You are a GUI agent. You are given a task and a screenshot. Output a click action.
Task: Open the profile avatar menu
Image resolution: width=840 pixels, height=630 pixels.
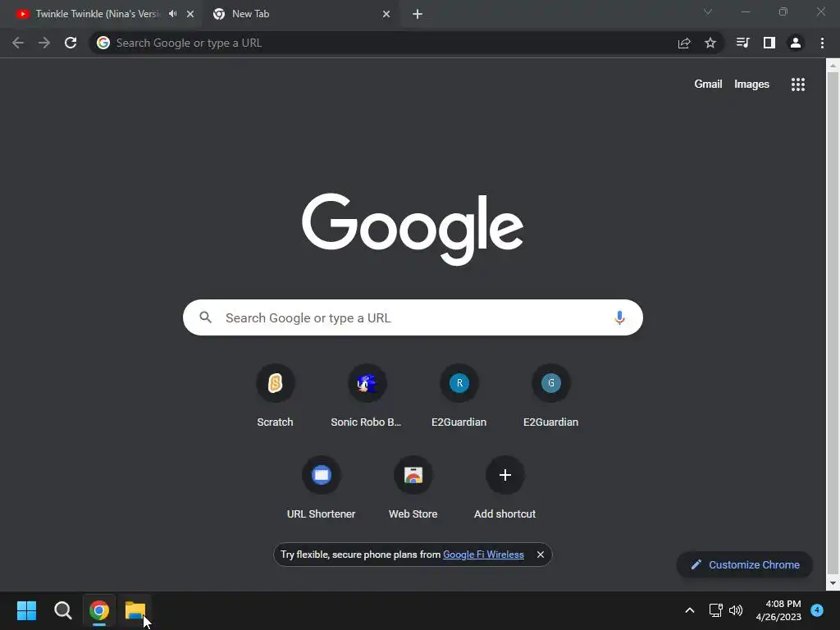tap(796, 43)
